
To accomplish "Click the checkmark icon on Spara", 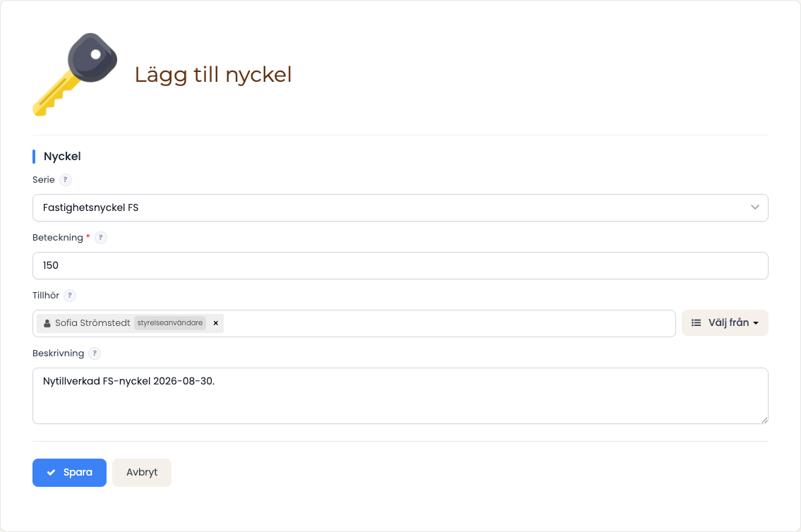I will click(x=51, y=473).
